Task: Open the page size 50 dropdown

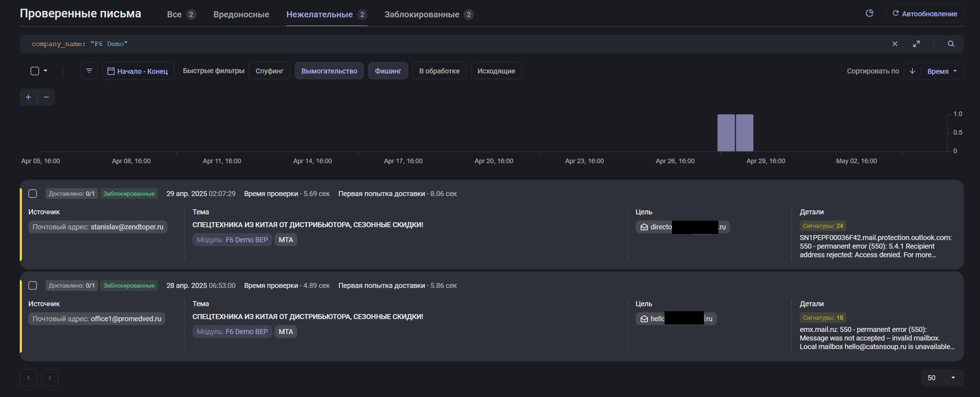Action: (942, 378)
